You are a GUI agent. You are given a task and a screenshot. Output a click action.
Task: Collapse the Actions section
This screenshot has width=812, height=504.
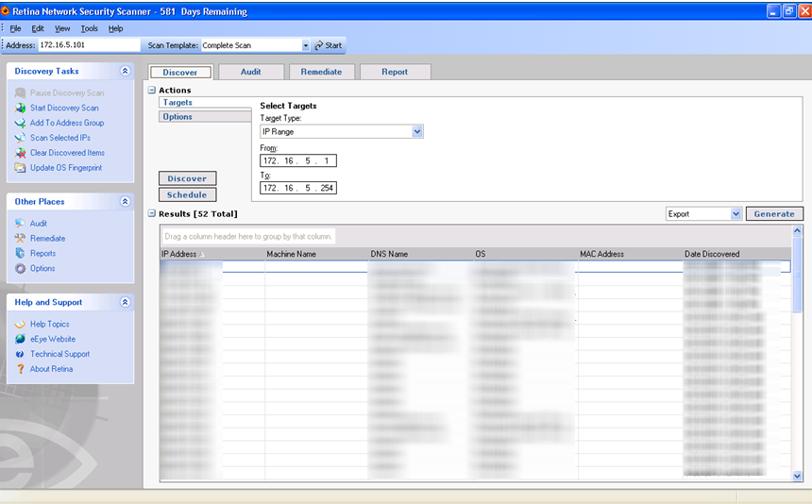[x=152, y=90]
